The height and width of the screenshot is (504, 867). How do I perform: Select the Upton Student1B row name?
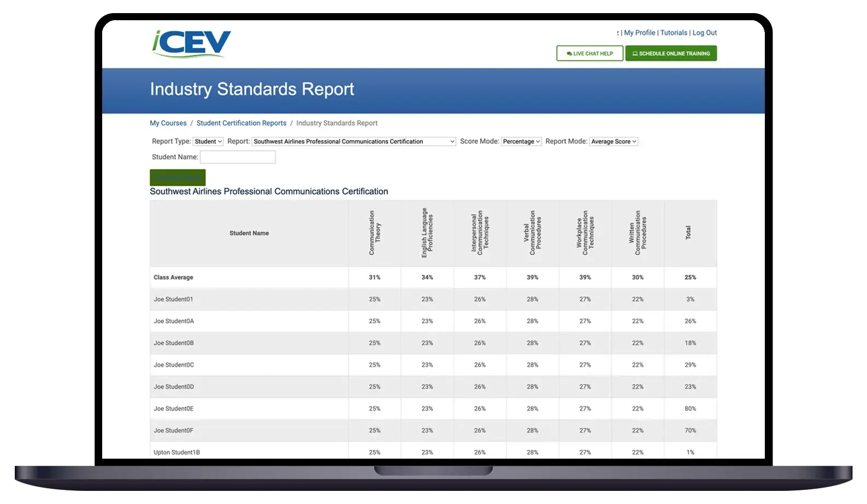click(176, 452)
